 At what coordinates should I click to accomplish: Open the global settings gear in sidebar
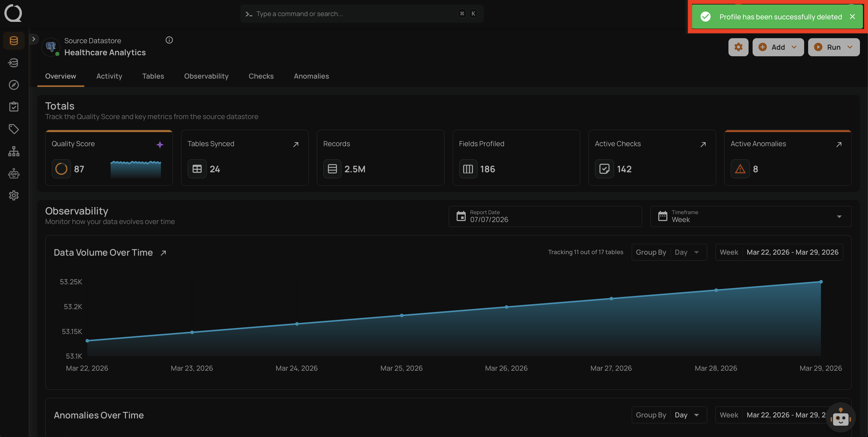[14, 195]
